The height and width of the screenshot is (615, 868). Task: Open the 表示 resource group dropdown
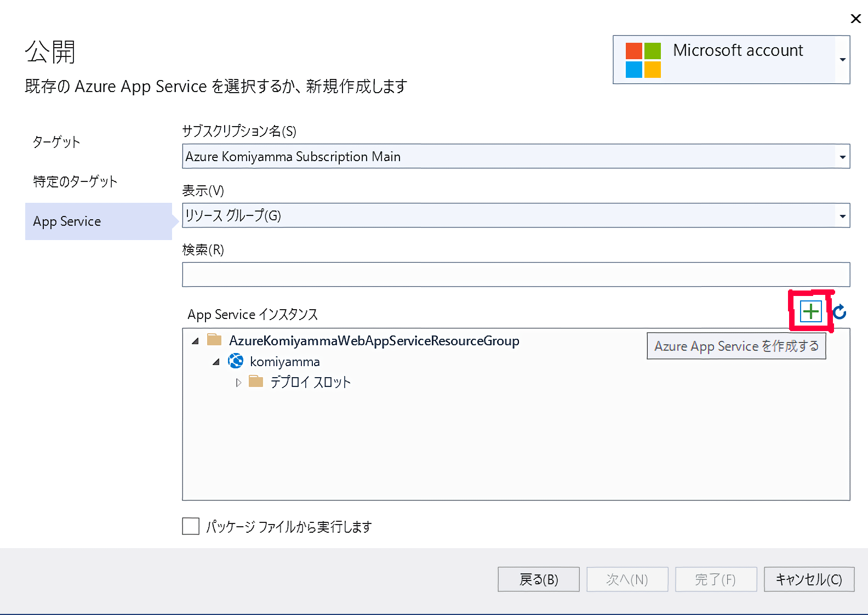[x=842, y=216]
